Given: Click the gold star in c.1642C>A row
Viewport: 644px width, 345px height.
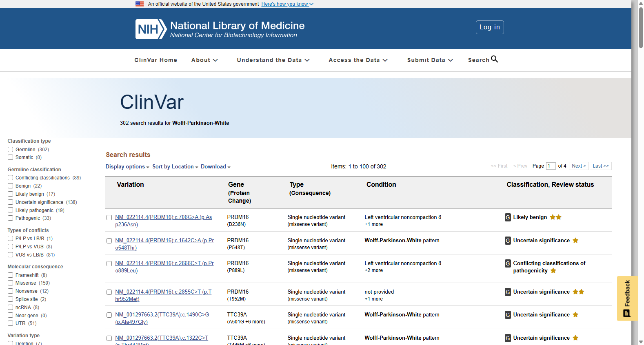Looking at the screenshot, I should (575, 241).
